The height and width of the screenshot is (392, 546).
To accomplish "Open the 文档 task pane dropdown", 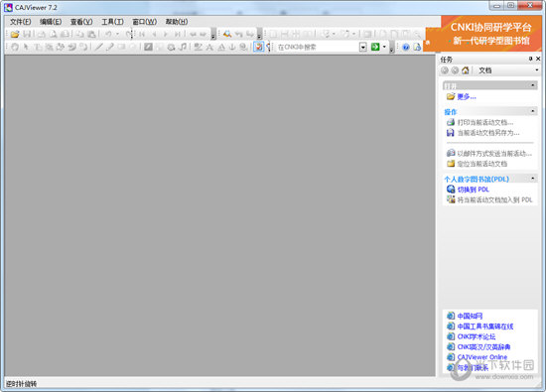I will pos(537,70).
